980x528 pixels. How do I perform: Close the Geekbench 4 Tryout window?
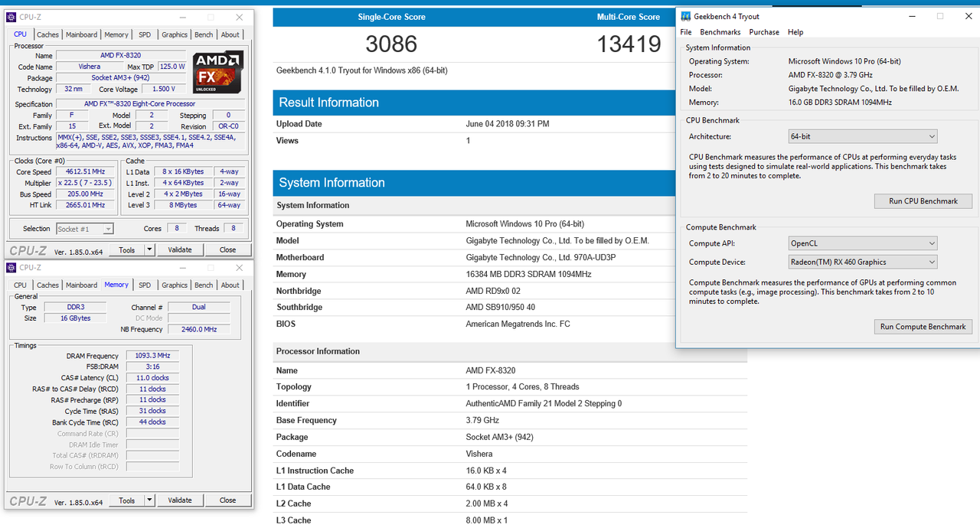[x=970, y=16]
